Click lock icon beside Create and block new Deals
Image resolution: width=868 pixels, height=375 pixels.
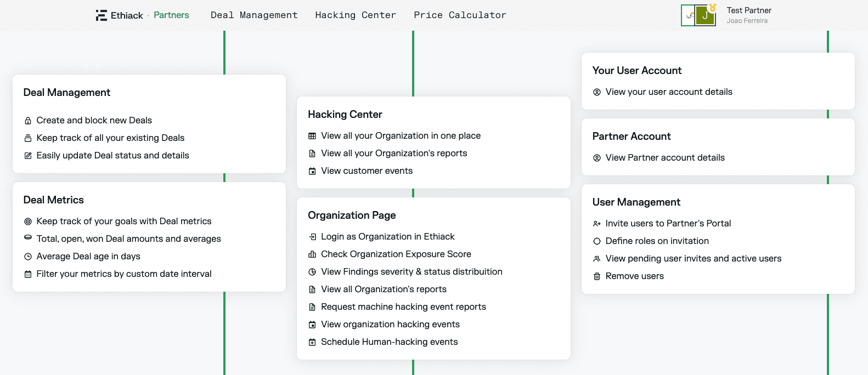[28, 121]
